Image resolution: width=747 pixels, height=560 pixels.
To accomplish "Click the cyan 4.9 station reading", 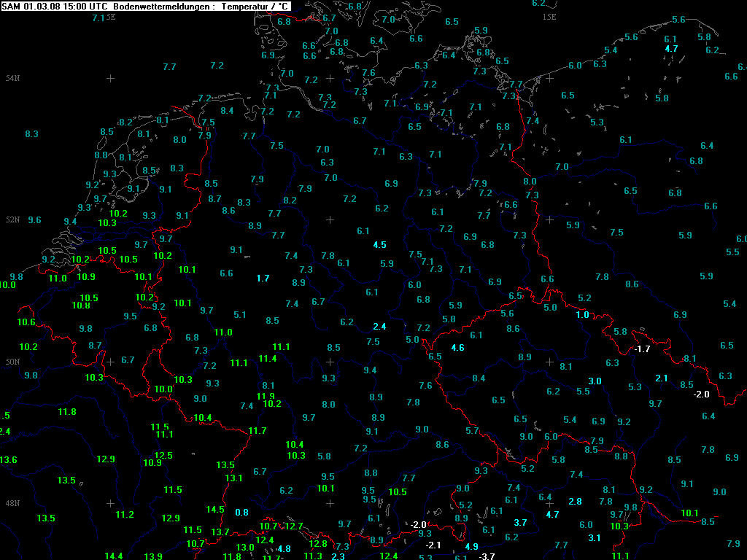I will pos(471,547).
